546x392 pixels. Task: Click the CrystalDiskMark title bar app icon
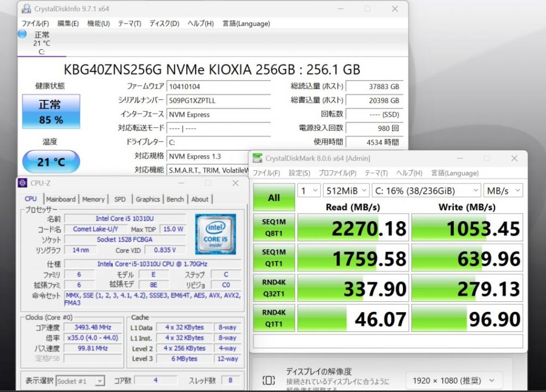tap(257, 158)
